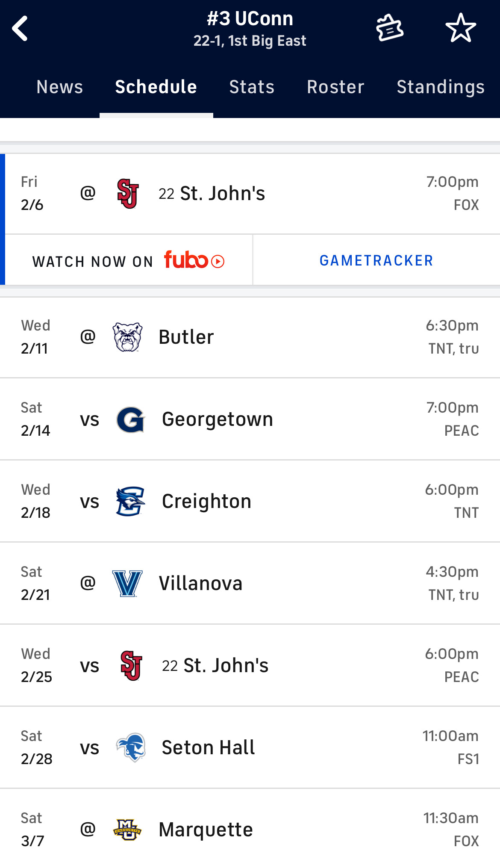The image size is (500, 868).
Task: Switch to the News tab
Action: (x=60, y=87)
